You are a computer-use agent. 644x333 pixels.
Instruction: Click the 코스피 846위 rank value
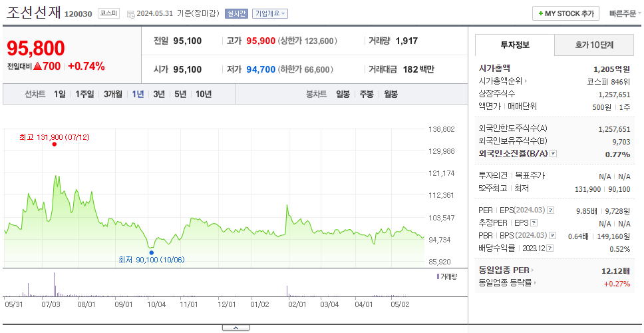[x=609, y=81]
